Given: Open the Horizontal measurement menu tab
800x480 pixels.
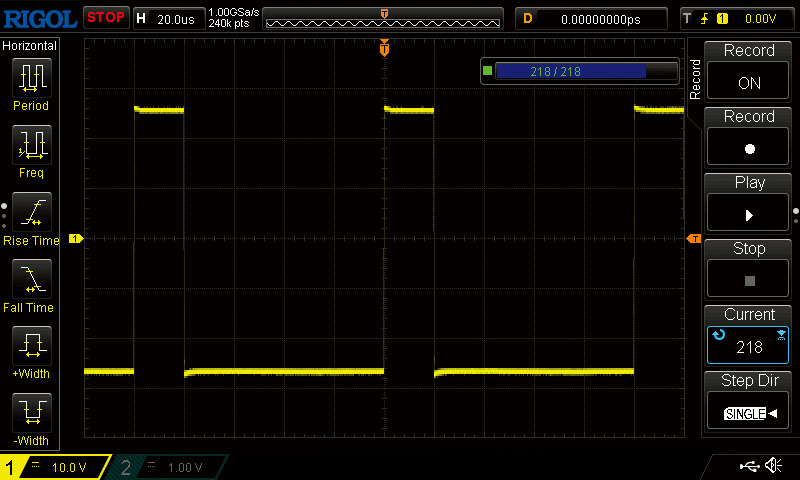Looking at the screenshot, I should tap(30, 46).
